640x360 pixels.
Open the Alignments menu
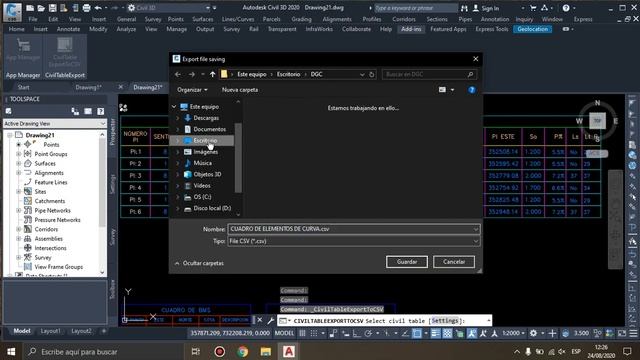[337, 19]
